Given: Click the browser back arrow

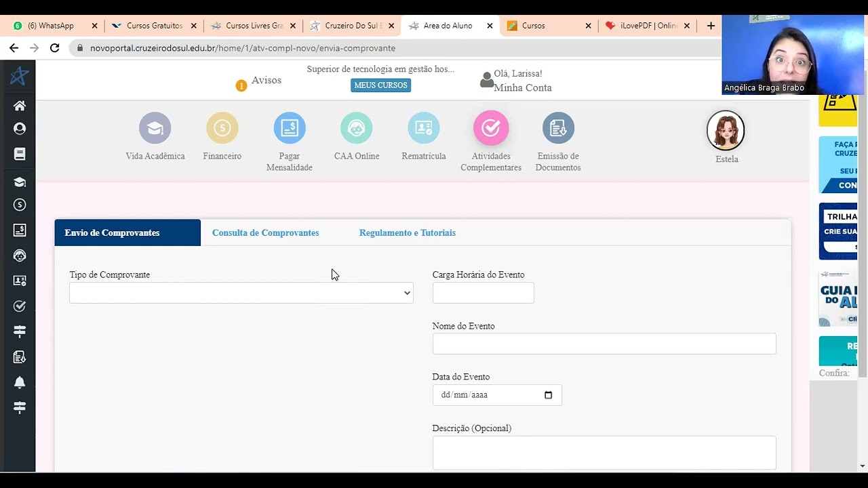Looking at the screenshot, I should (14, 47).
